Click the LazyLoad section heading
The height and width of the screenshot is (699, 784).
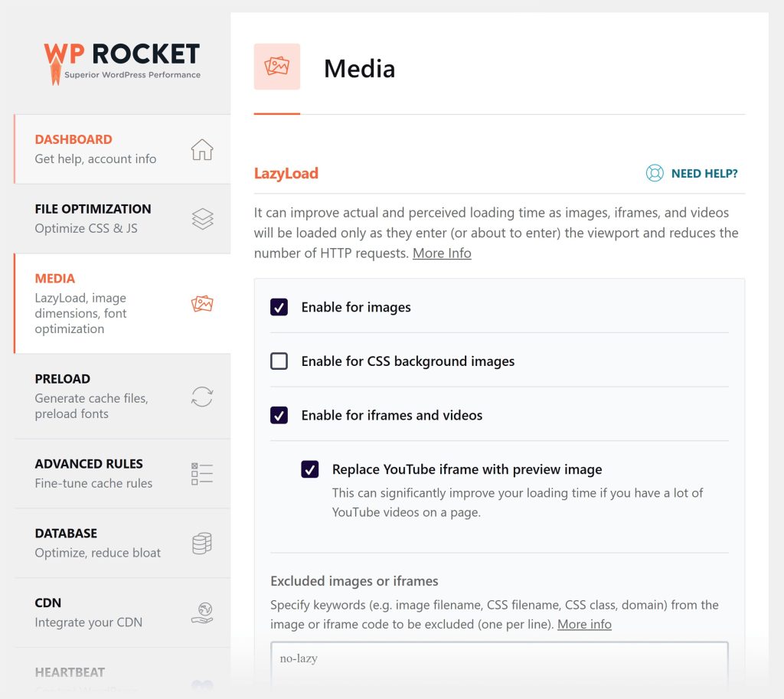pyautogui.click(x=286, y=174)
